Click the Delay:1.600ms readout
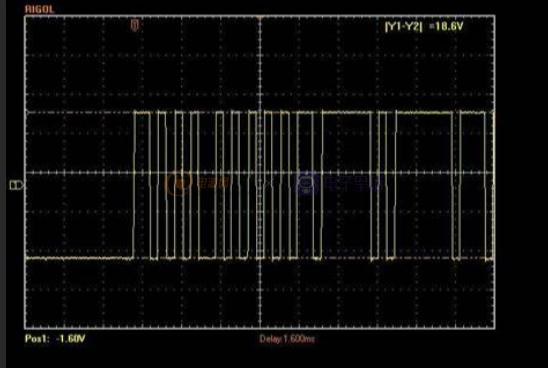Viewport: 548px width, 368px height. click(x=287, y=338)
